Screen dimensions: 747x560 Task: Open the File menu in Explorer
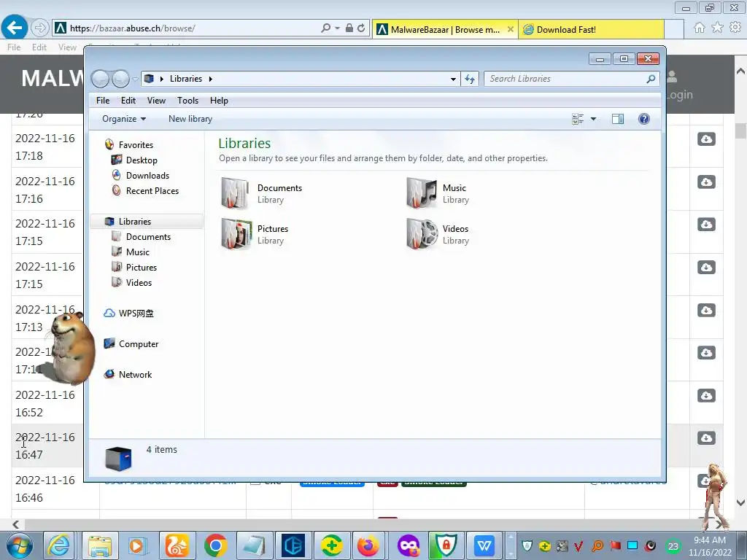(x=103, y=101)
